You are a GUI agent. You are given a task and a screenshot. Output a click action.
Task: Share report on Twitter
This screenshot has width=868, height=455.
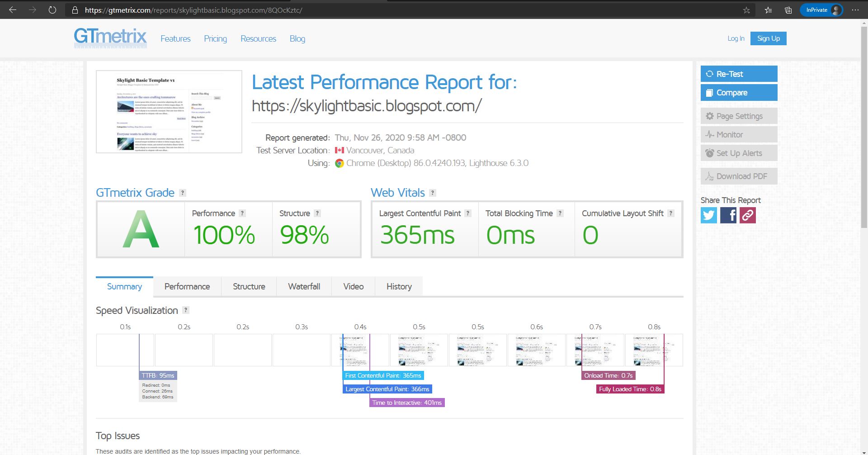(x=709, y=215)
